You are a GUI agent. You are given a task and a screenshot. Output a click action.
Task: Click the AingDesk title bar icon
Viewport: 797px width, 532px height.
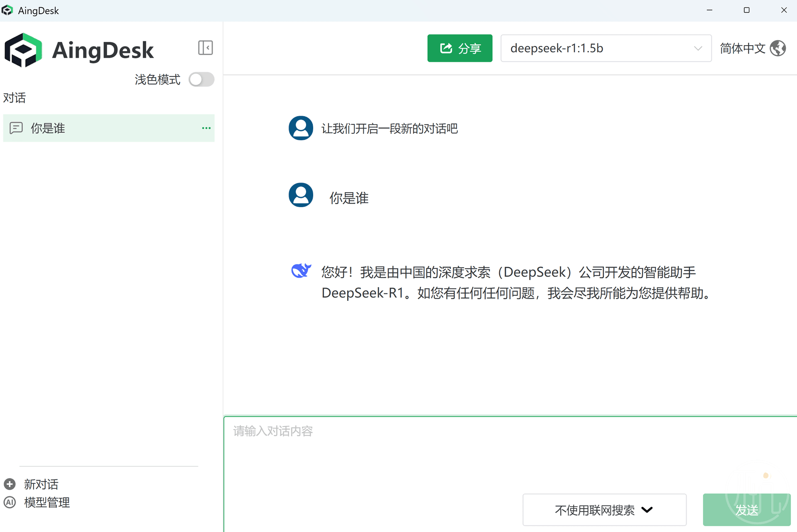point(7,10)
